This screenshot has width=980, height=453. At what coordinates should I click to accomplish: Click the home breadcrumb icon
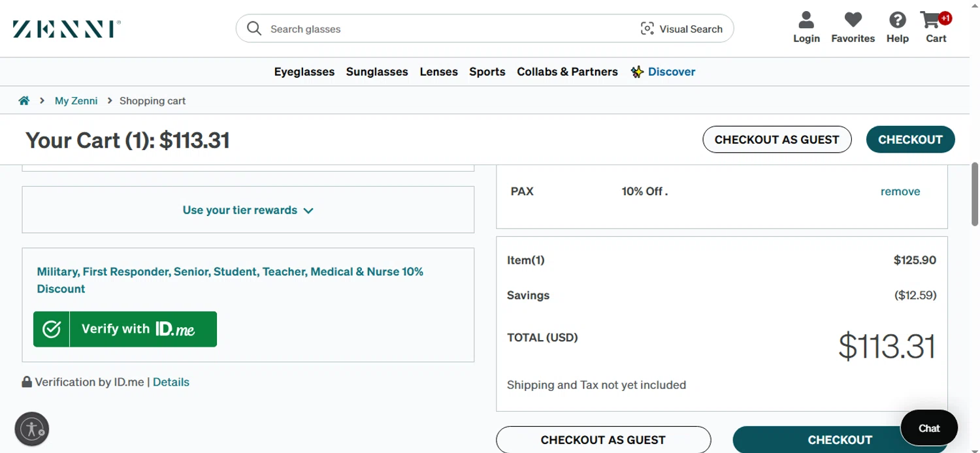tap(24, 101)
